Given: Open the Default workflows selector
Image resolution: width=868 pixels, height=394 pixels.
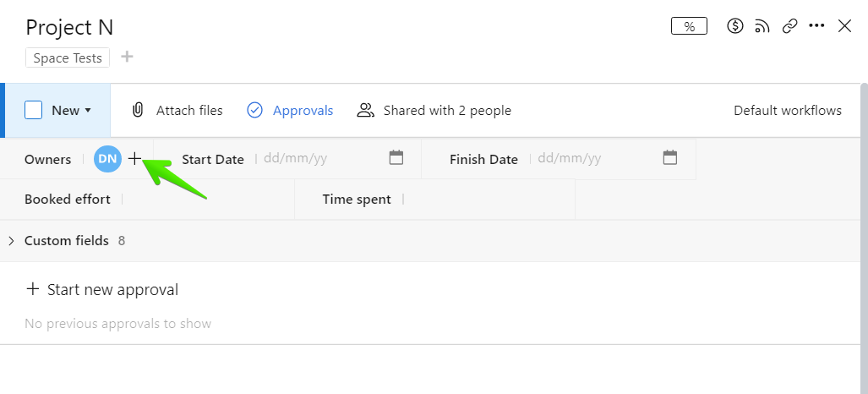Looking at the screenshot, I should [787, 110].
